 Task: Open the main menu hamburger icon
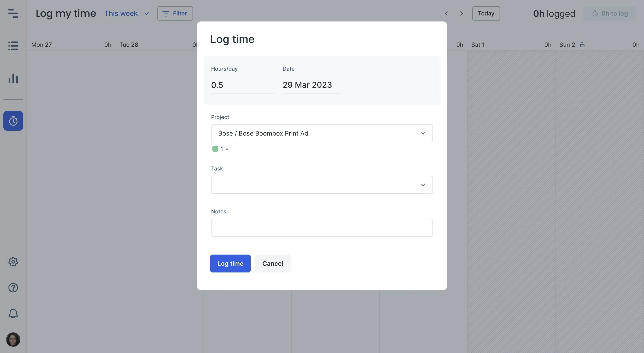[x=13, y=13]
